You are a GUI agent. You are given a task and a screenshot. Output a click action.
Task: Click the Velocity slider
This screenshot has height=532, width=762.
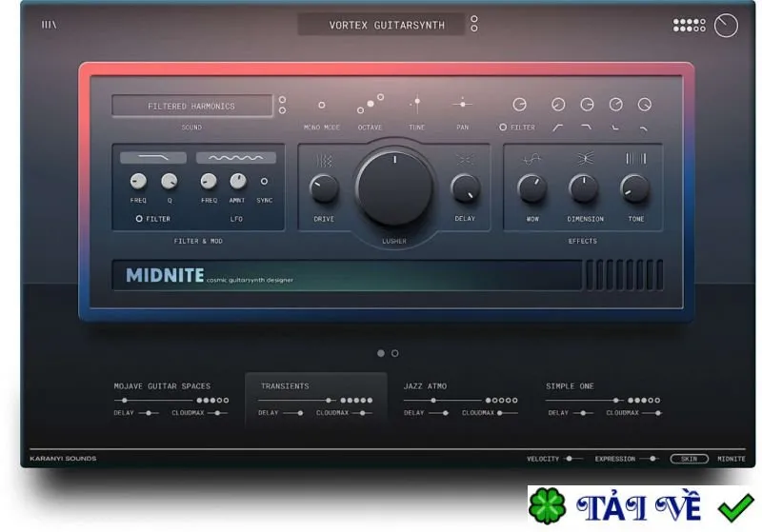[573, 459]
